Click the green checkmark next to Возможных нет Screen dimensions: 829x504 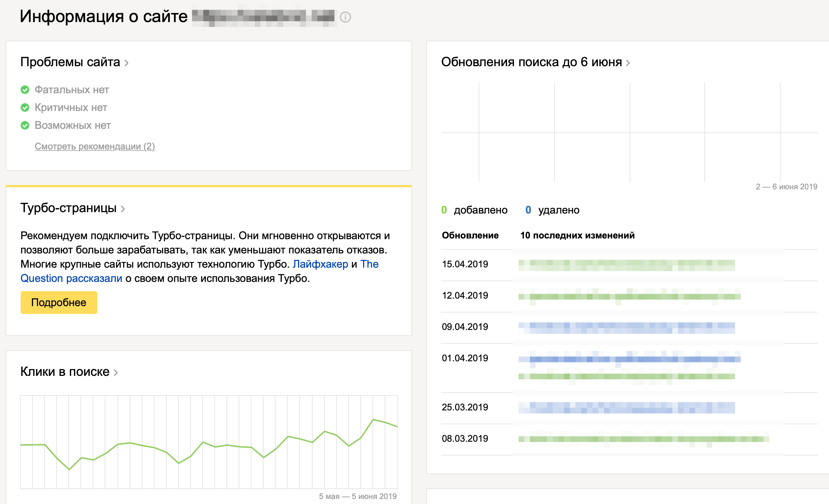(x=25, y=125)
